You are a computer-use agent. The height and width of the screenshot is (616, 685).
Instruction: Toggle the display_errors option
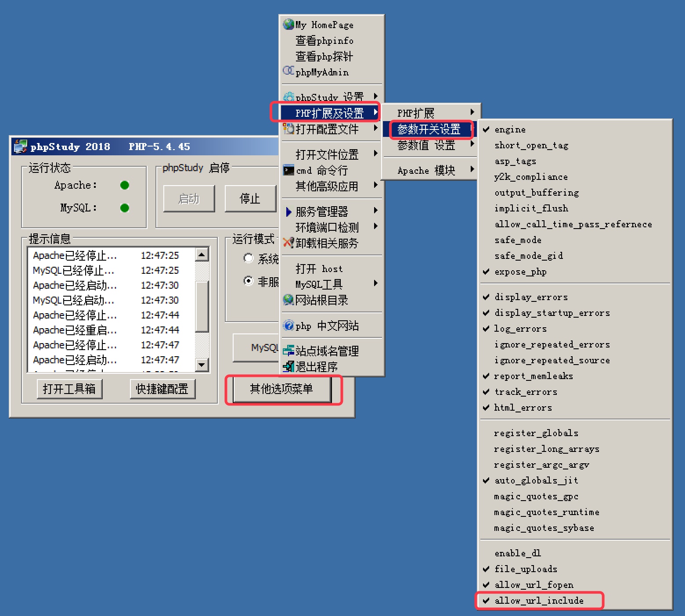tap(575, 297)
